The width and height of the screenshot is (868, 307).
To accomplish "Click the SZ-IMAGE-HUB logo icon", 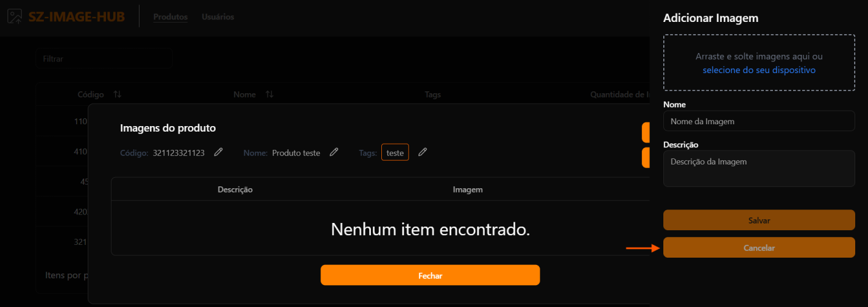I will 15,16.
